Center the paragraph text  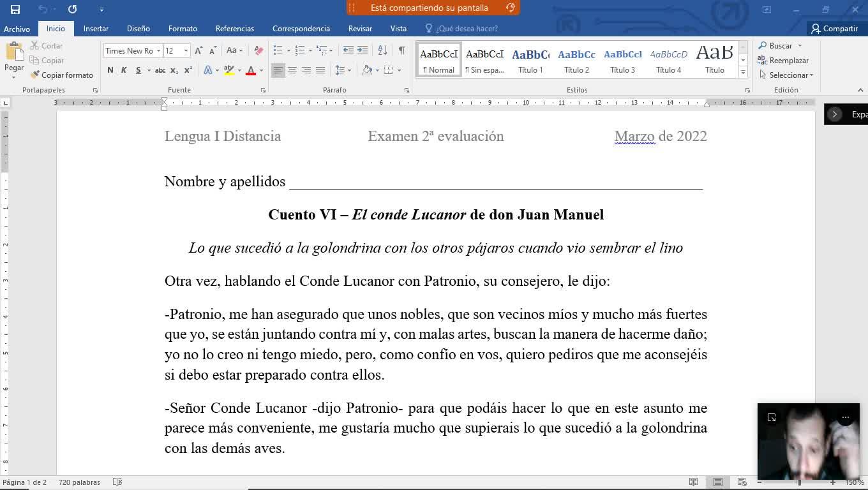pyautogui.click(x=292, y=70)
